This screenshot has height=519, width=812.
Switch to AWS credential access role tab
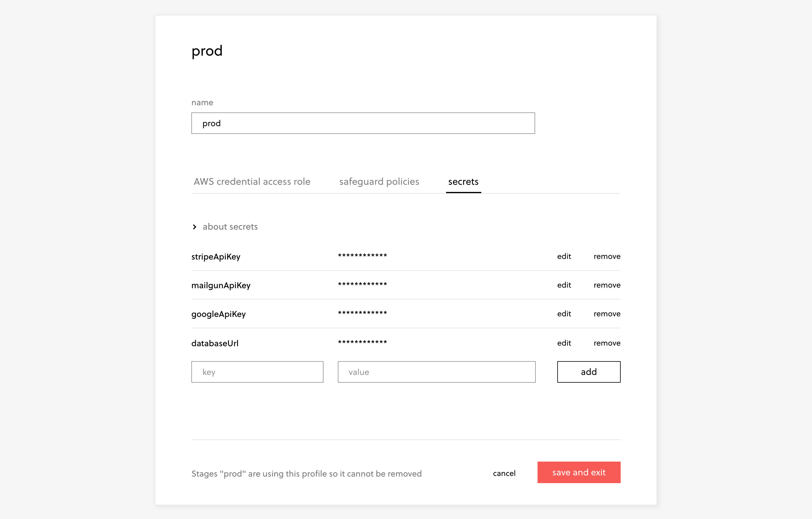(252, 181)
